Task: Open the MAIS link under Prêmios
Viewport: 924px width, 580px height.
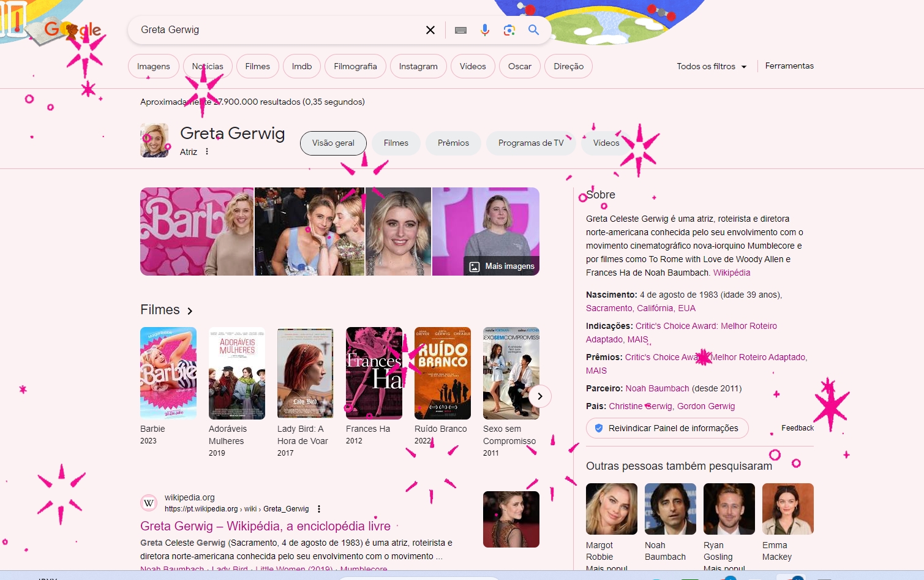Action: [x=596, y=371]
